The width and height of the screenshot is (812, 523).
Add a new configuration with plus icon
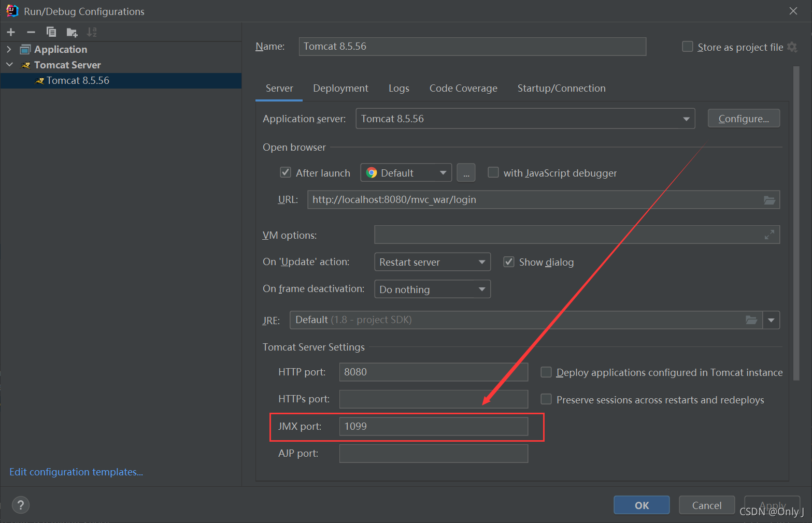11,32
